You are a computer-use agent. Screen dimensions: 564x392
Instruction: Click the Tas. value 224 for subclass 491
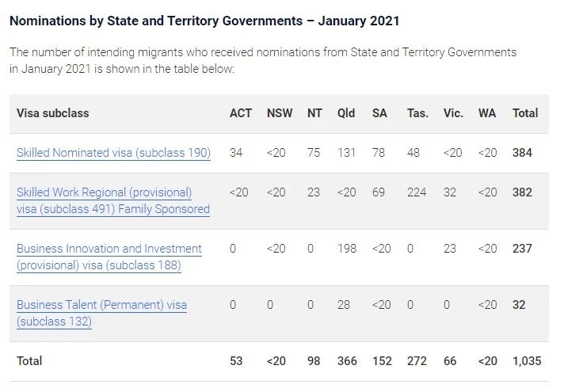point(416,192)
